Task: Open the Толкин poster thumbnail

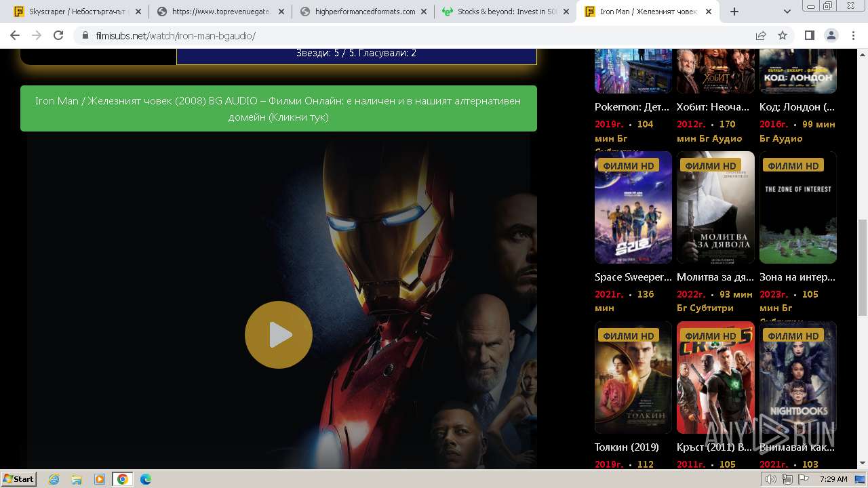Action: [x=633, y=378]
